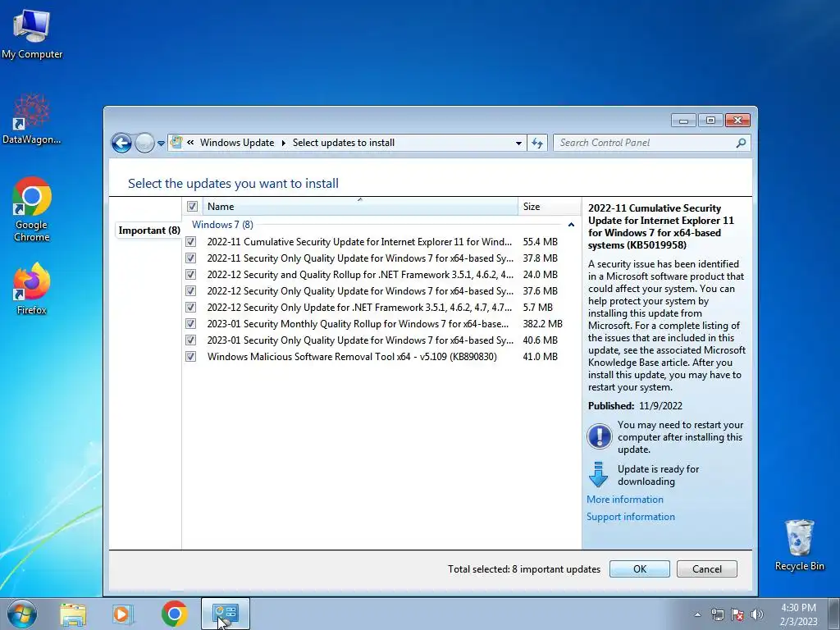Click the 382.2 MB size value
Screen dimensions: 840x630
(x=543, y=323)
